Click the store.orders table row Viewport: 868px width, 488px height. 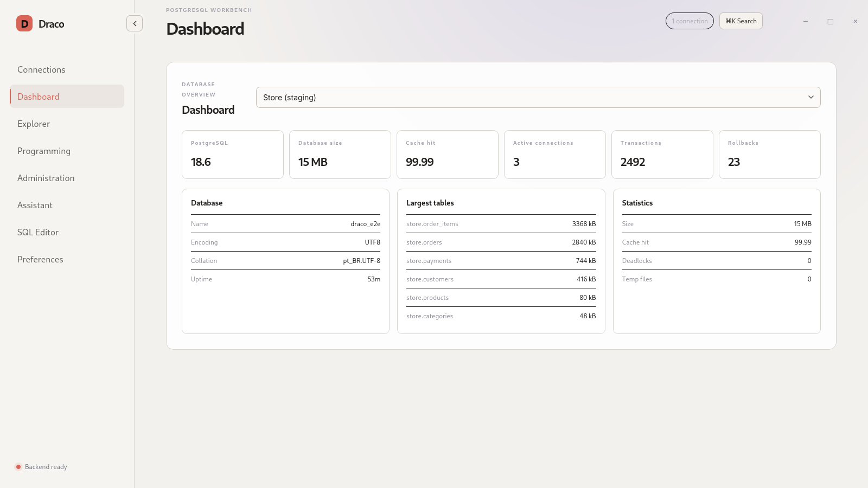tap(501, 242)
